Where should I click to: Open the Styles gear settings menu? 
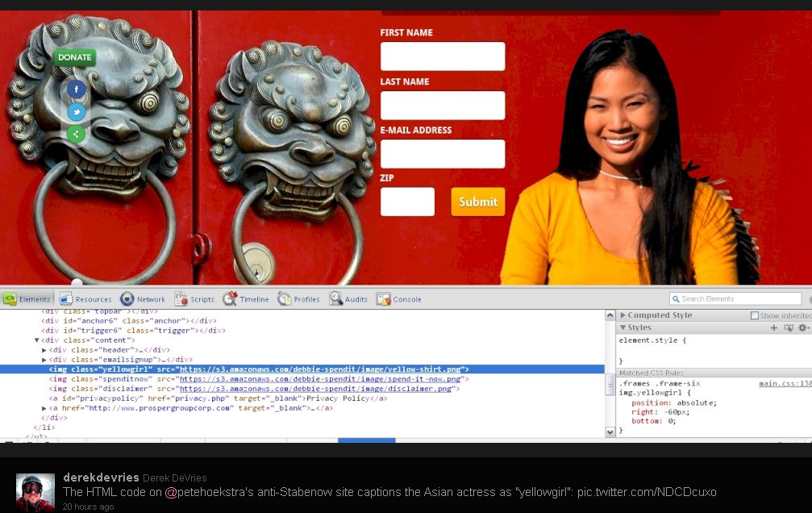[803, 327]
